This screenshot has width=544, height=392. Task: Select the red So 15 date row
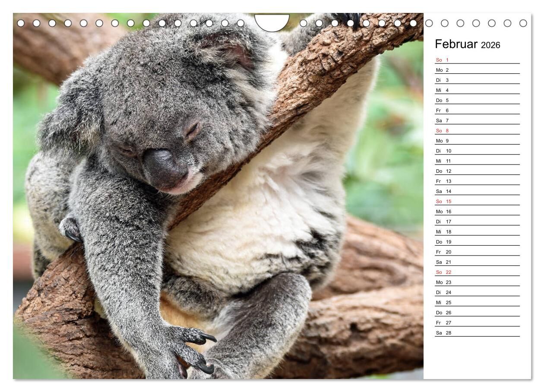pyautogui.click(x=477, y=201)
